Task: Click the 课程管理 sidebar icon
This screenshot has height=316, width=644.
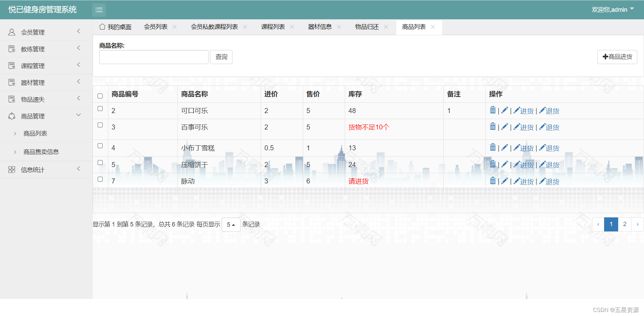Action: [x=12, y=66]
